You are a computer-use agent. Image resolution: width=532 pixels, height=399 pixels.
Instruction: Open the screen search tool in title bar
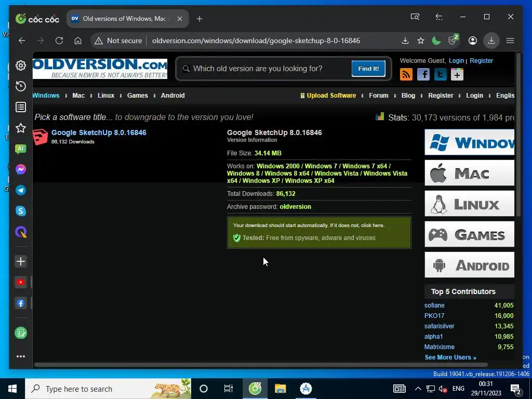(x=415, y=17)
